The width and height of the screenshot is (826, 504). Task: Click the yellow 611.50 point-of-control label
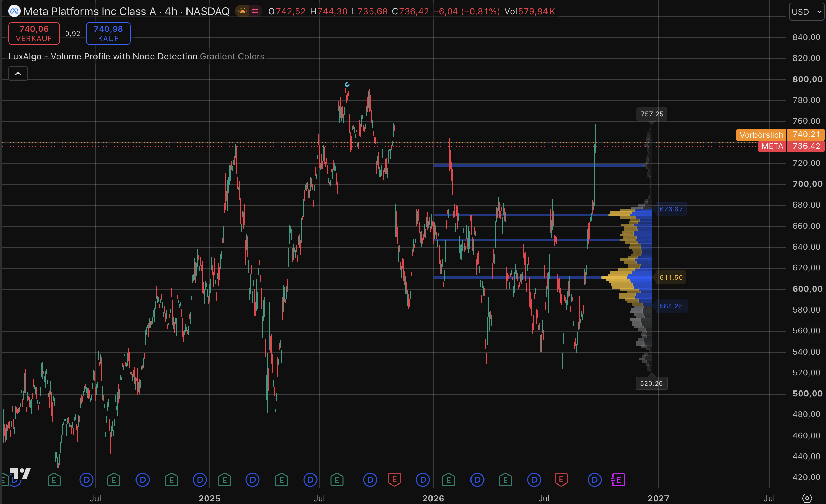tap(671, 277)
